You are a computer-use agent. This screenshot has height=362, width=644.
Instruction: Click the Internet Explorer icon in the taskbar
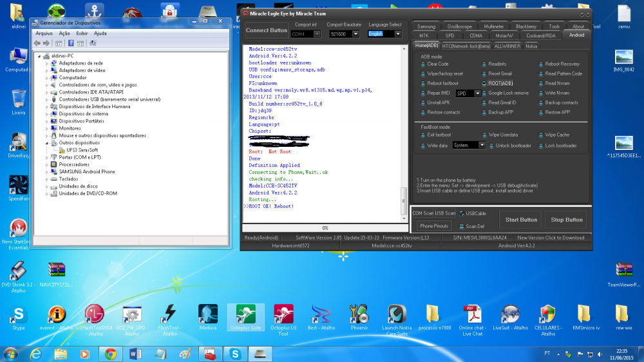[35, 354]
